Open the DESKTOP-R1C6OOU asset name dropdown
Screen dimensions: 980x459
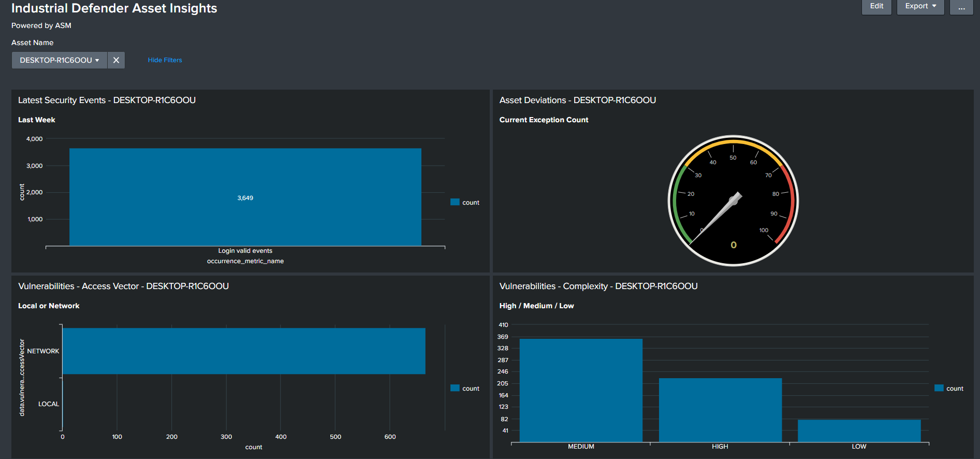coord(60,60)
